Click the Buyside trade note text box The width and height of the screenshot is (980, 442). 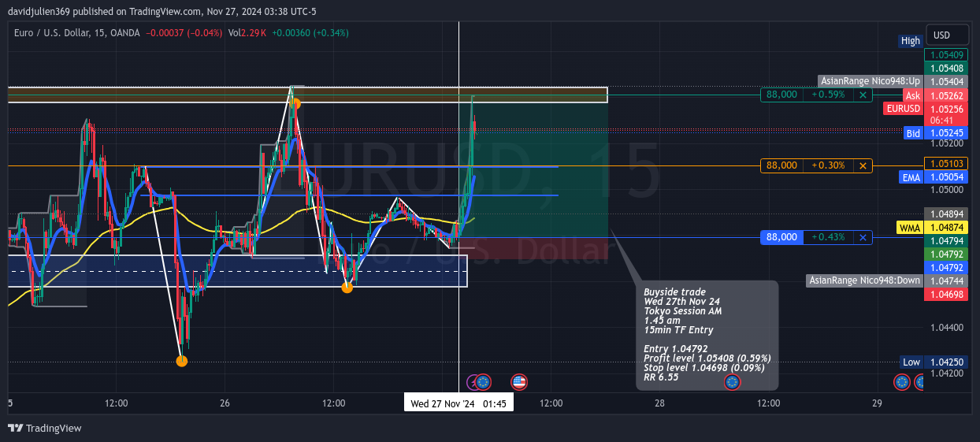pyautogui.click(x=707, y=335)
